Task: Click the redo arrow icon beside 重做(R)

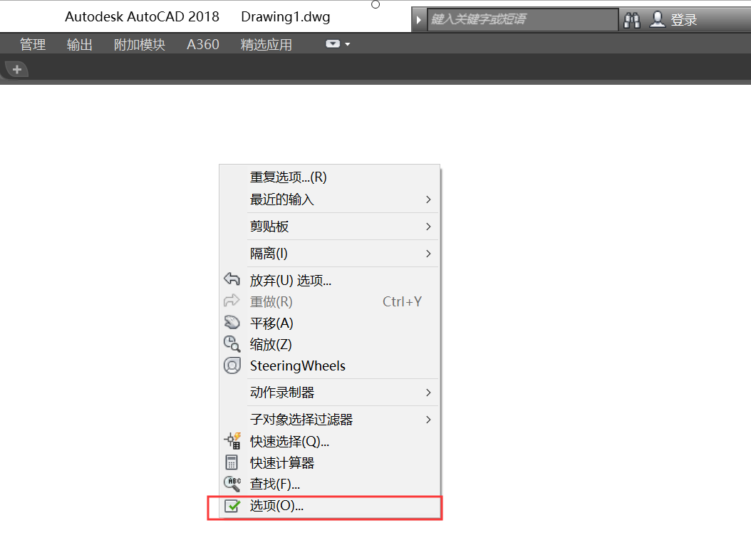Action: (232, 301)
